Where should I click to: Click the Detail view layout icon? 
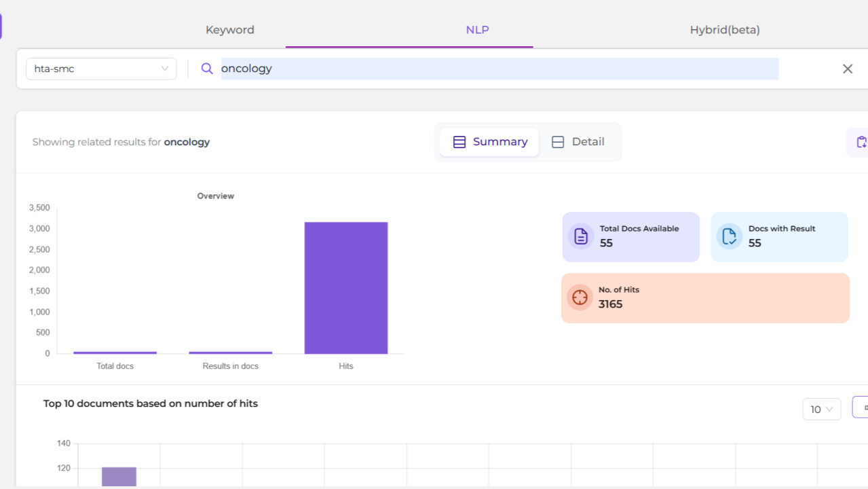pyautogui.click(x=558, y=142)
